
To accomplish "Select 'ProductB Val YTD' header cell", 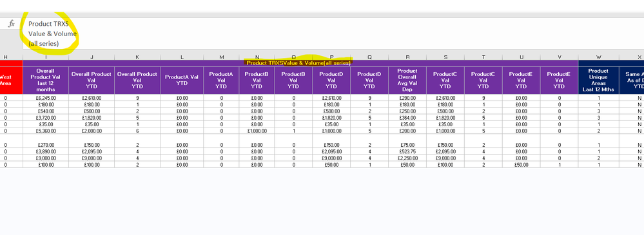I will coord(257,80).
